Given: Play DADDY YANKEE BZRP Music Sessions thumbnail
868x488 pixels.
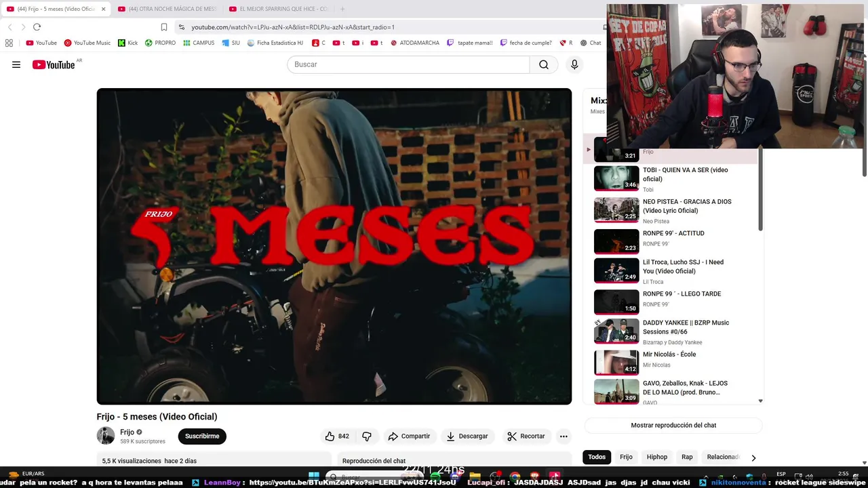Looking at the screenshot, I should point(616,331).
